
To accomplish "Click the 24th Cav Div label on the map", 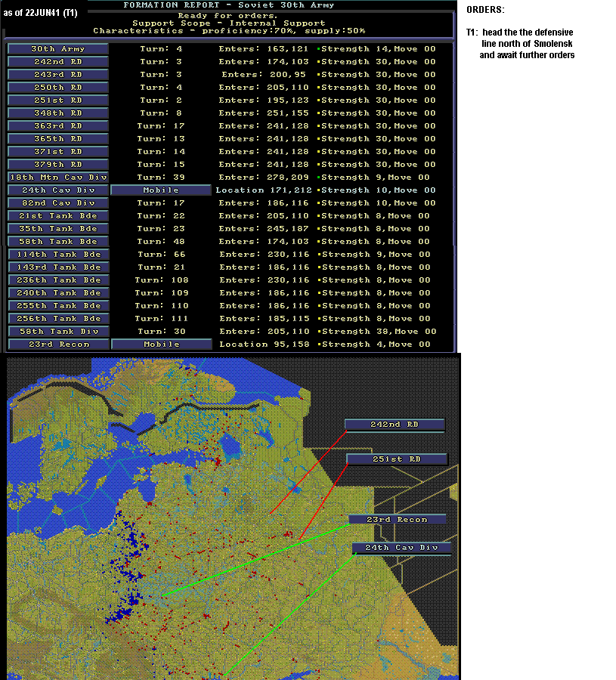I will (401, 548).
